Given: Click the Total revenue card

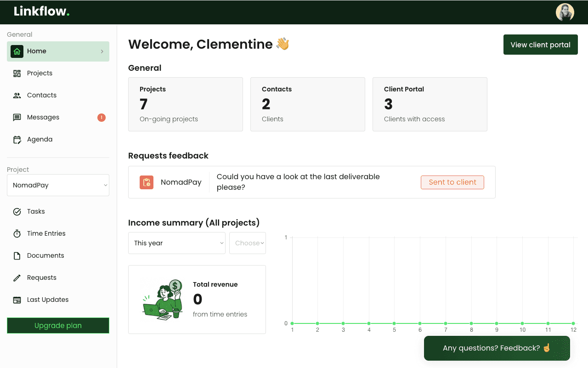Looking at the screenshot, I should point(197,300).
